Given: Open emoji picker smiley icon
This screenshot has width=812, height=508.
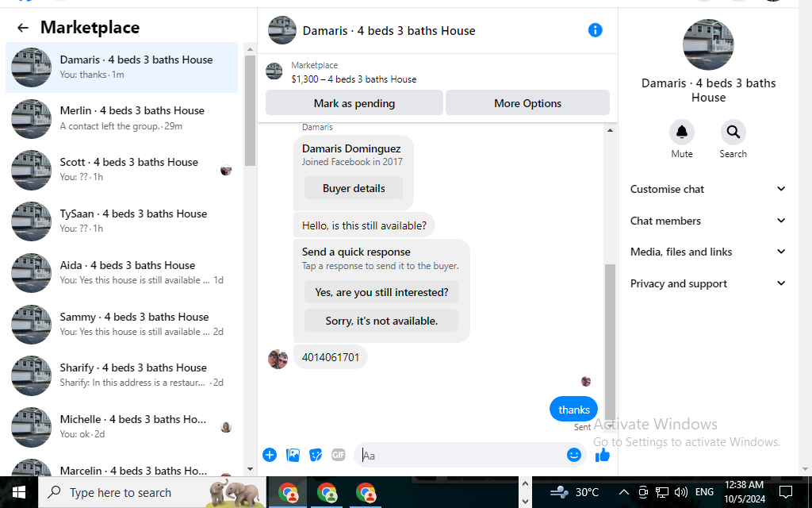Looking at the screenshot, I should pyautogui.click(x=574, y=455).
